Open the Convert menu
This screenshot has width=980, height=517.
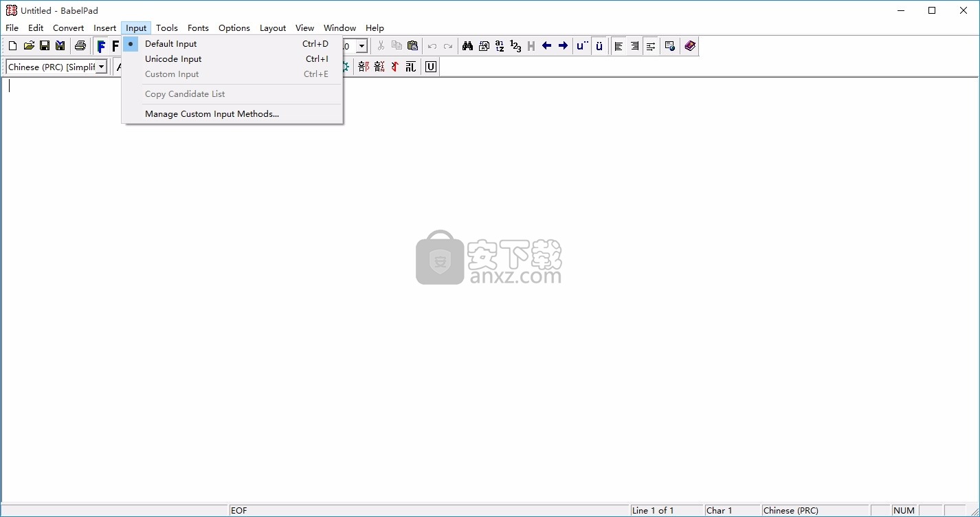[69, 28]
